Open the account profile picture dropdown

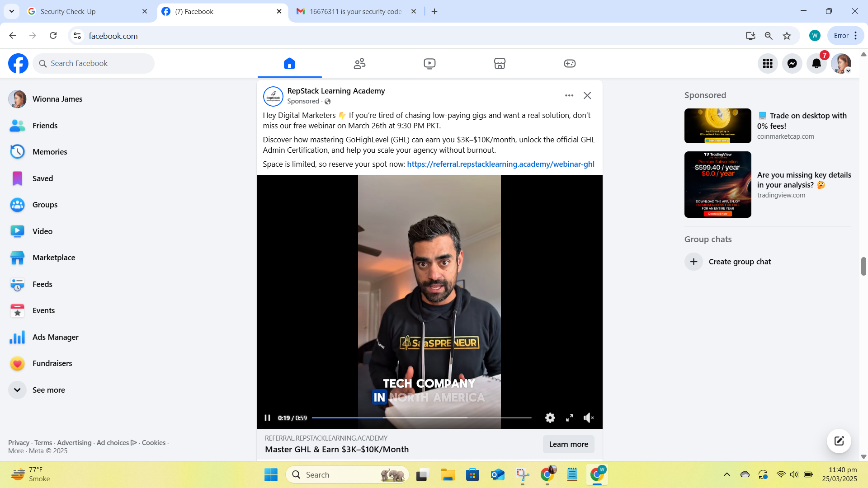[x=841, y=63]
